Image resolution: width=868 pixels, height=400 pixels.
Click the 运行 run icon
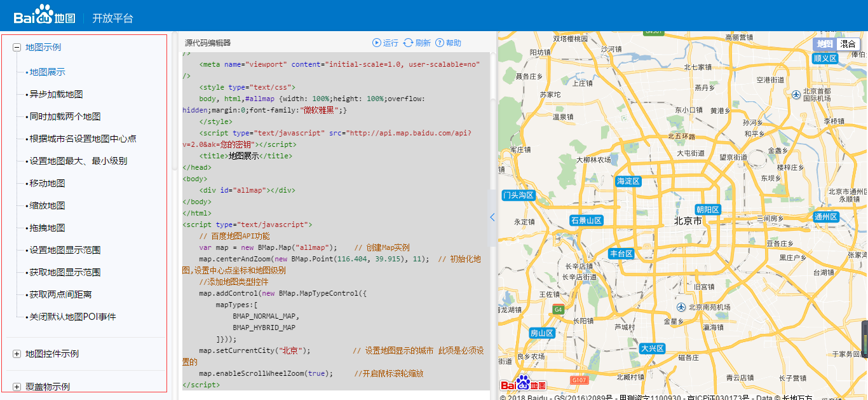tap(377, 43)
